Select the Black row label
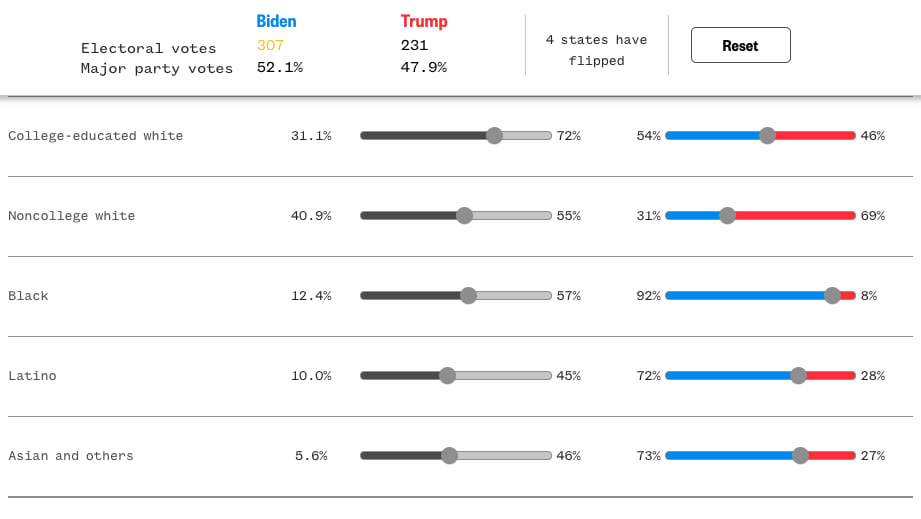Viewport: 921px width, 519px height. [x=28, y=296]
